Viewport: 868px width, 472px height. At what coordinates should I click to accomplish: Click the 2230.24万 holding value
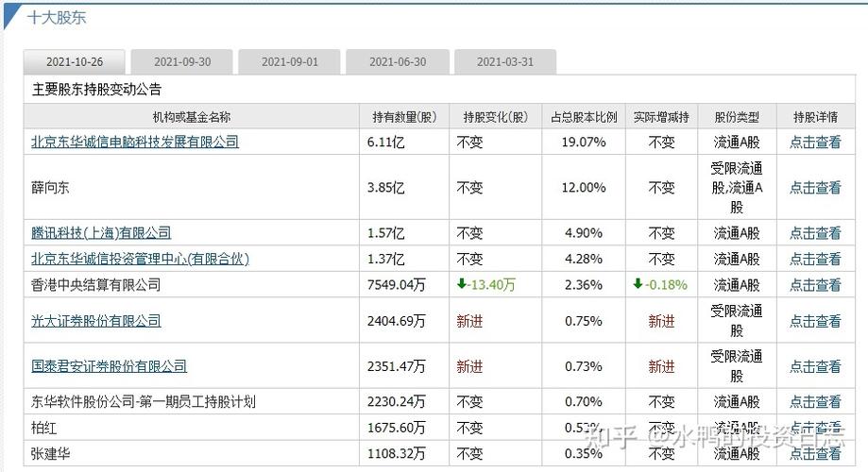pyautogui.click(x=397, y=402)
